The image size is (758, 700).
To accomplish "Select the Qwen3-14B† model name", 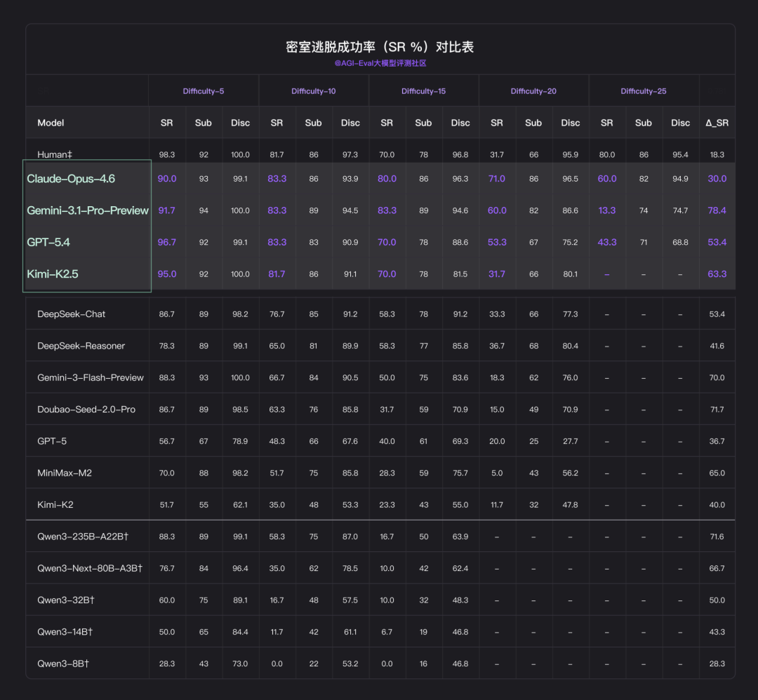I will click(x=65, y=632).
